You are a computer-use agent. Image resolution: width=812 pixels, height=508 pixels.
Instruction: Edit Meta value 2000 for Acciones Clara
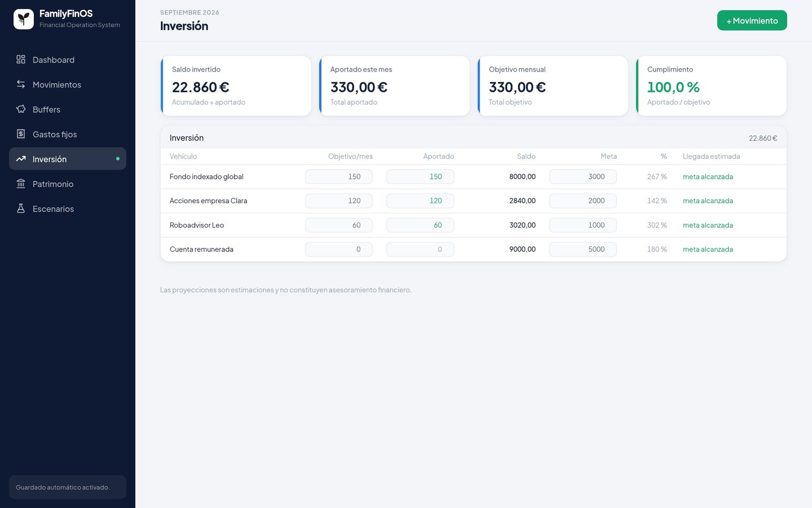pos(583,201)
